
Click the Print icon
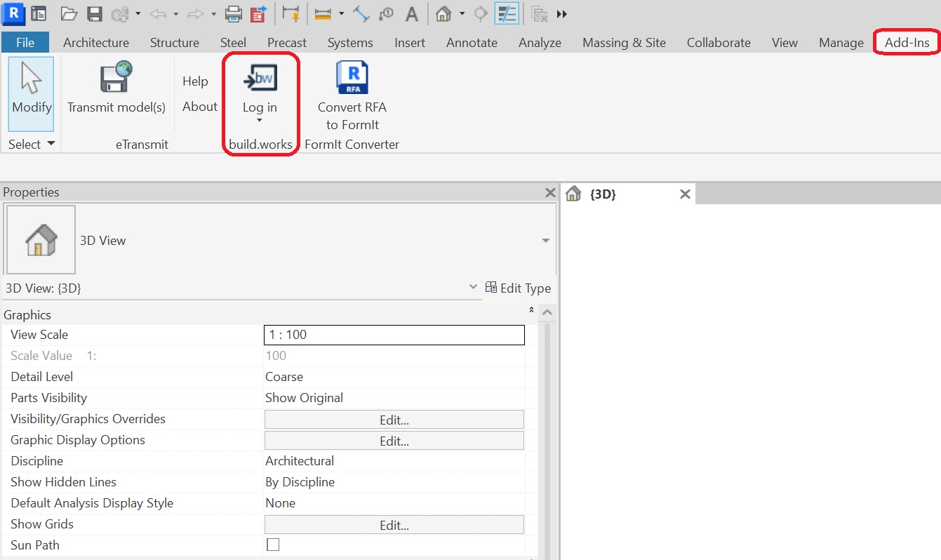point(234,13)
